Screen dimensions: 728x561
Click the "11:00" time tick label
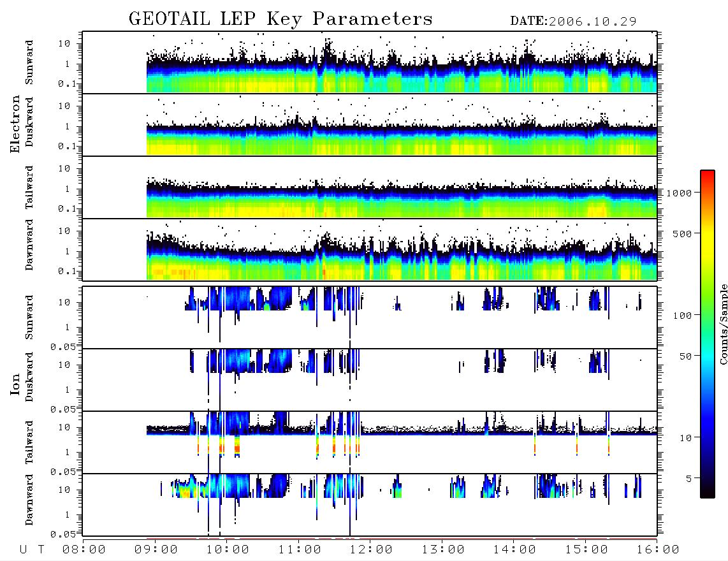pyautogui.click(x=300, y=550)
